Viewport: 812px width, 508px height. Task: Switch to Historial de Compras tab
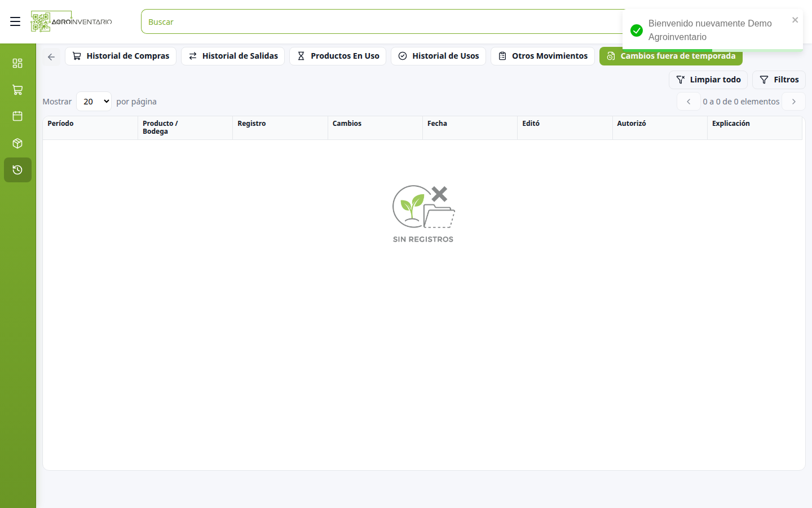(x=121, y=56)
